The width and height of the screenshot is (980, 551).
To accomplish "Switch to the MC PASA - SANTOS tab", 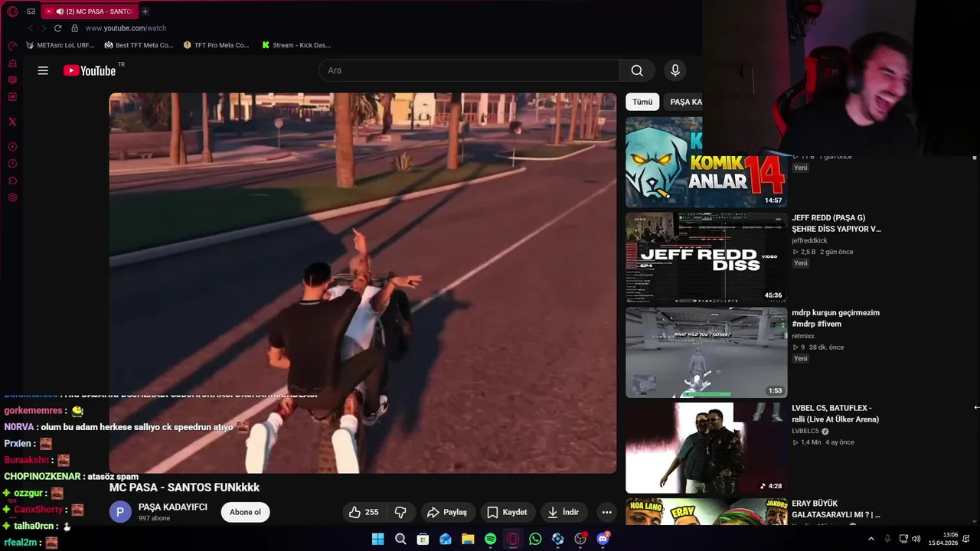I will coord(89,11).
